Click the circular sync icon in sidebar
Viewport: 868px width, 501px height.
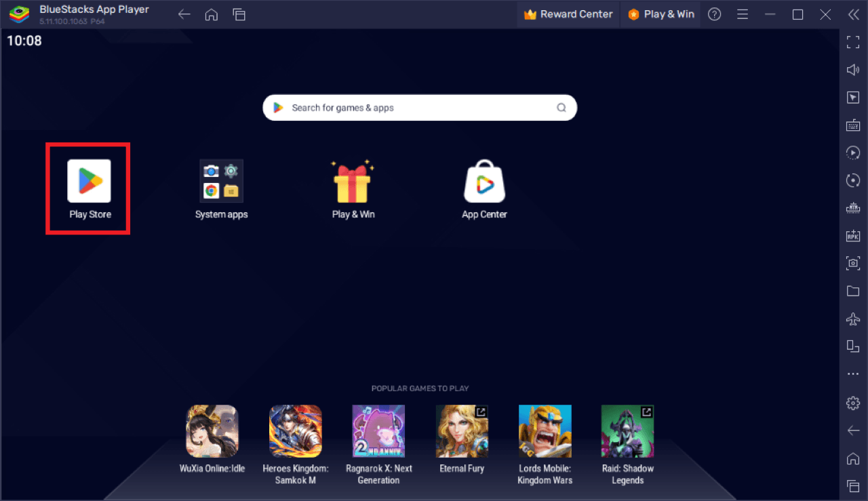tap(853, 180)
